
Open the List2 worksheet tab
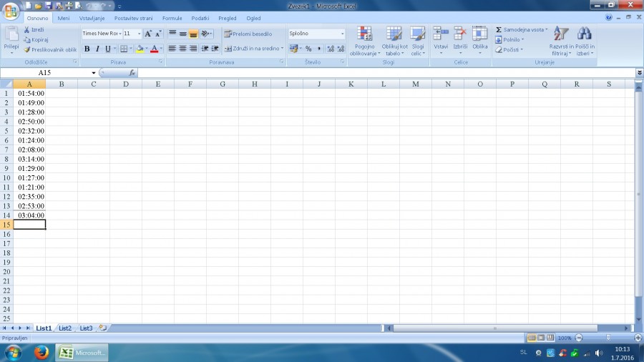(x=65, y=328)
